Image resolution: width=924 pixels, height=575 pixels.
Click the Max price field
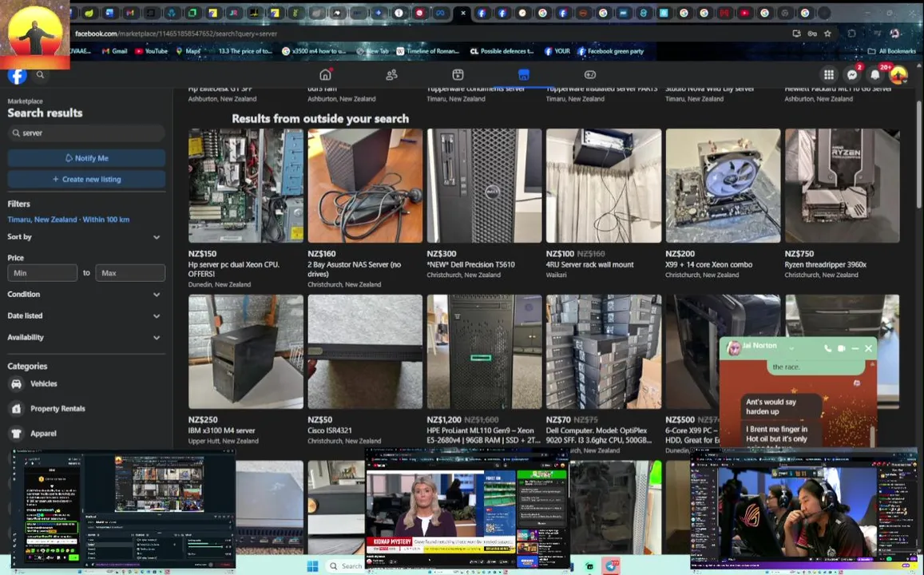pyautogui.click(x=130, y=273)
